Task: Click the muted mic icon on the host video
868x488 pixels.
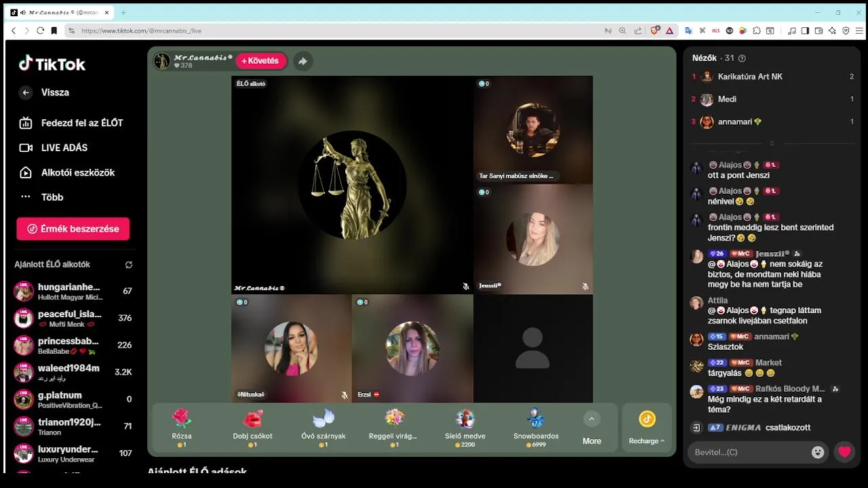Action: (466, 287)
